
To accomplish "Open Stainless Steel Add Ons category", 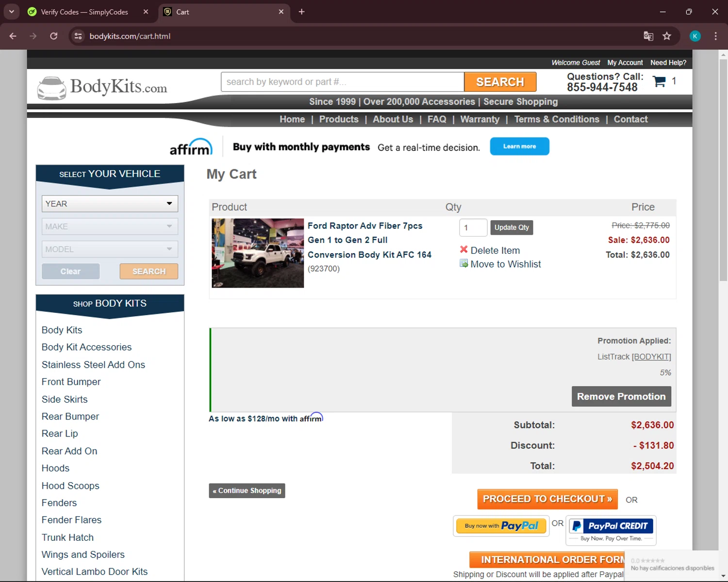I will pyautogui.click(x=93, y=365).
